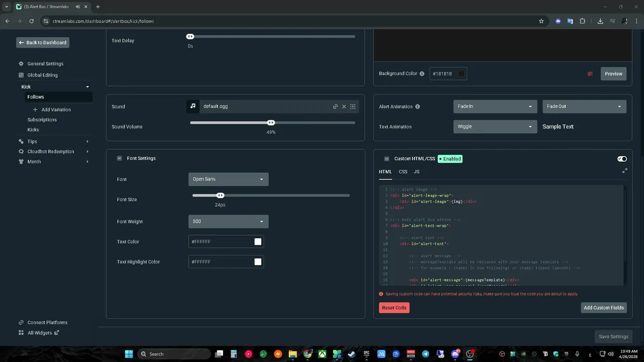Open Telegram from the taskbar
The height and width of the screenshot is (362, 644).
[426, 354]
